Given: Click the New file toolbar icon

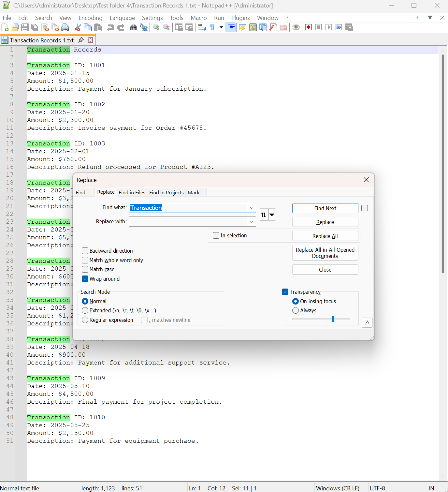Looking at the screenshot, I should [5, 27].
